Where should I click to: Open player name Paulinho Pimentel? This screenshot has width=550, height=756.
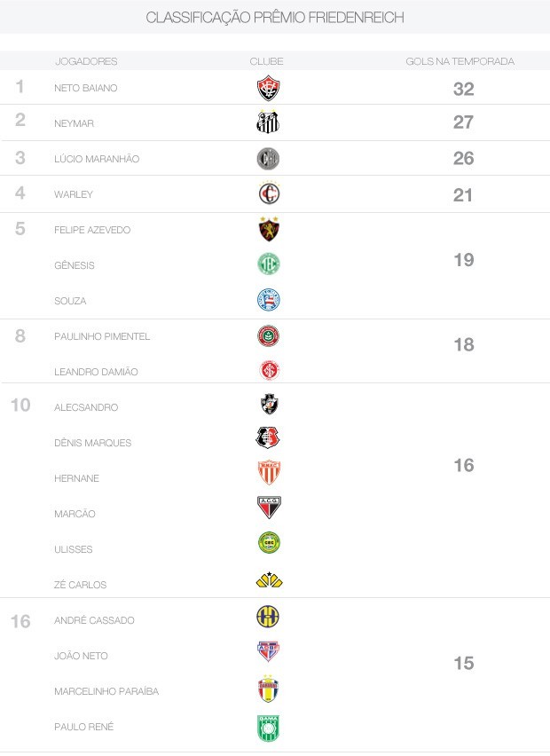[102, 336]
